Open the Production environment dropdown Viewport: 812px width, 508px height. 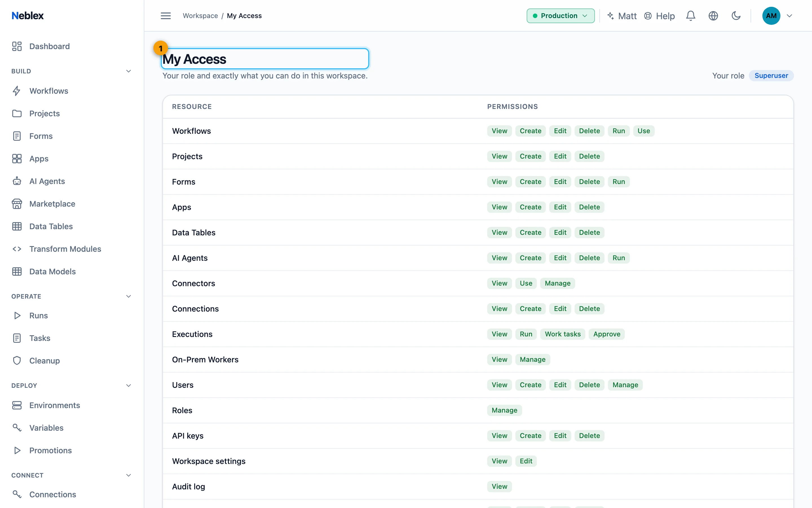coord(560,16)
